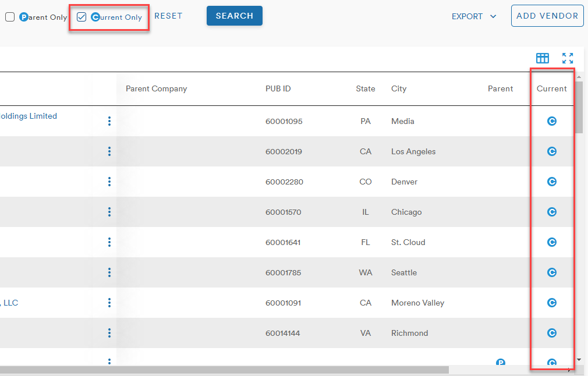This screenshot has height=376, width=588.
Task: Expand table to fullscreen view
Action: [568, 58]
